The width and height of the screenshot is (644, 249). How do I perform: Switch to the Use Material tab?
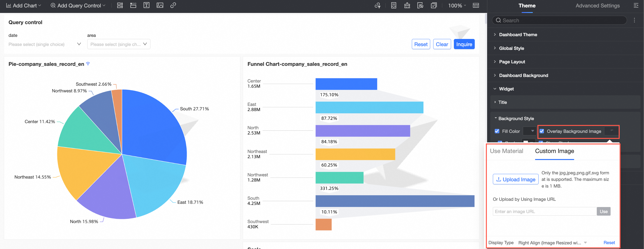coord(506,151)
